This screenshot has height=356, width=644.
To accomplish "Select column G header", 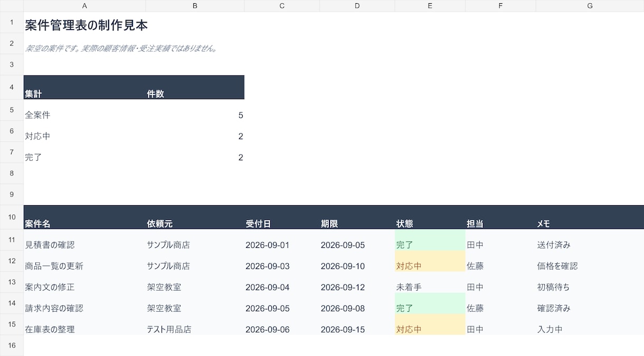I will (x=590, y=6).
